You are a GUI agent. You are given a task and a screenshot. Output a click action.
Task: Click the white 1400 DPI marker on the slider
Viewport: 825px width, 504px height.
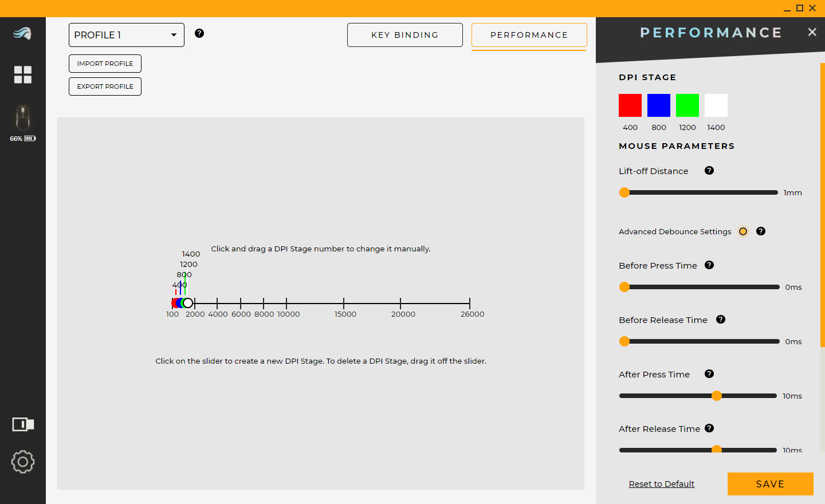[188, 303]
